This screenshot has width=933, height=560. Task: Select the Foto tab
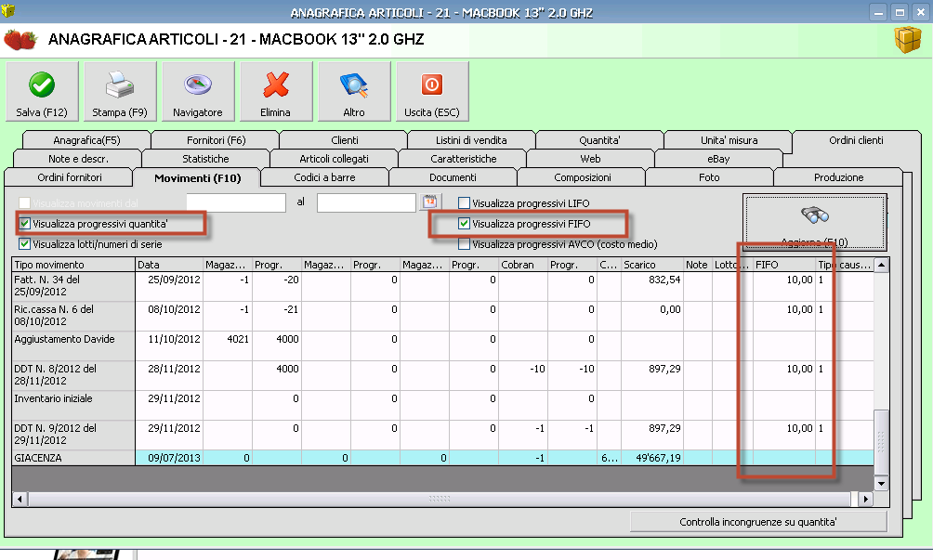(x=709, y=177)
